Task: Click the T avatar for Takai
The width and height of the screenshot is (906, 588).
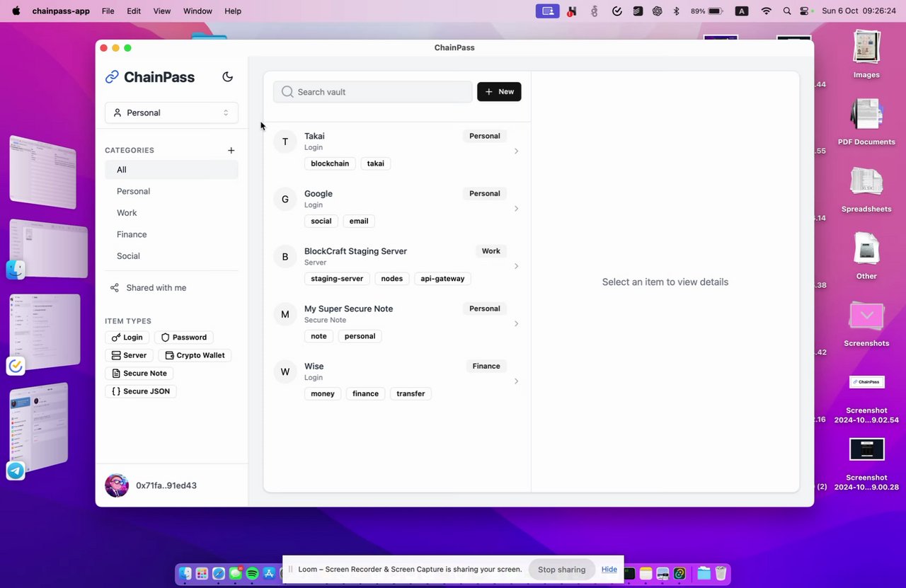Action: [285, 142]
